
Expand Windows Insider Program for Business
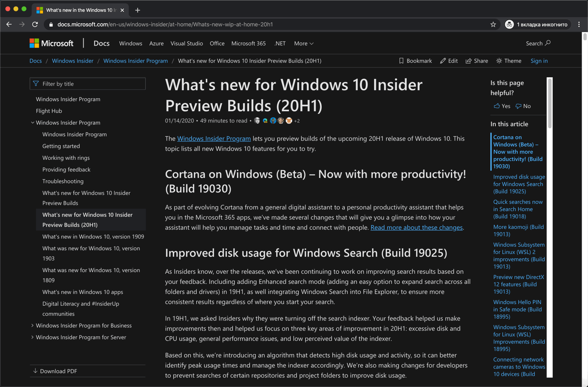tap(32, 326)
